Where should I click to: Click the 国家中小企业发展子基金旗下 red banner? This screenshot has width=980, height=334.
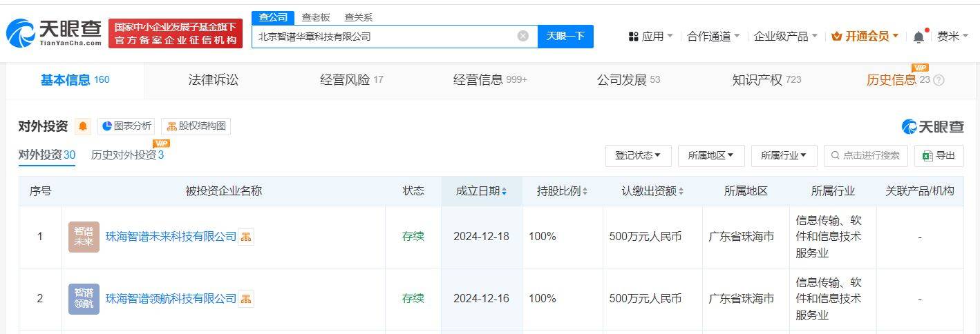click(x=176, y=33)
